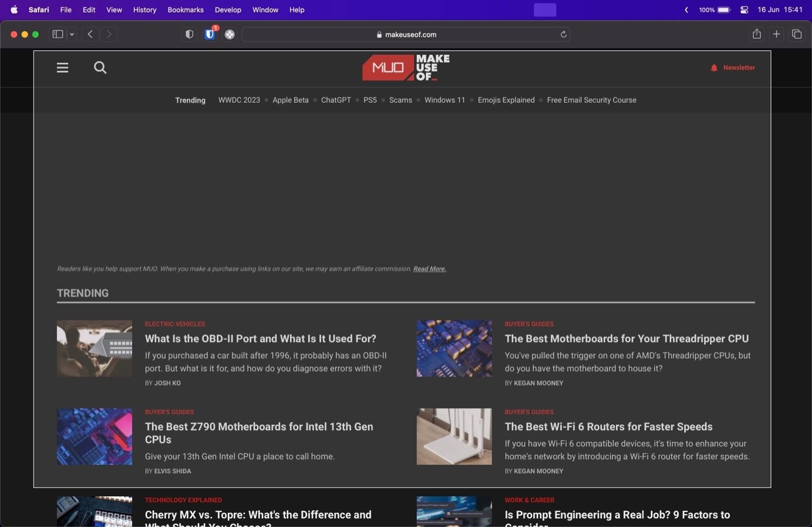Toggle the Safari sidebar
The height and width of the screenshot is (527, 812).
point(57,34)
